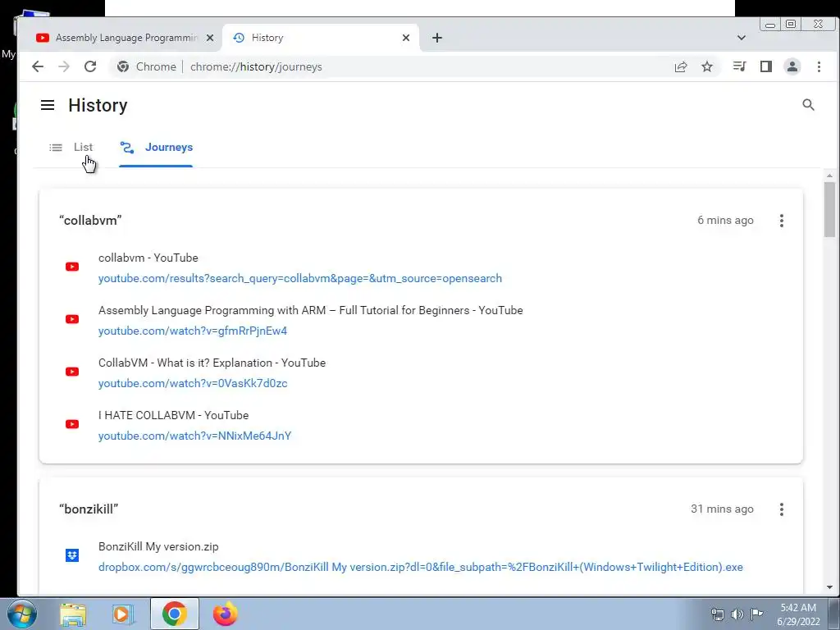This screenshot has width=840, height=630.
Task: Open Firefox from the taskbar
Action: [x=225, y=614]
